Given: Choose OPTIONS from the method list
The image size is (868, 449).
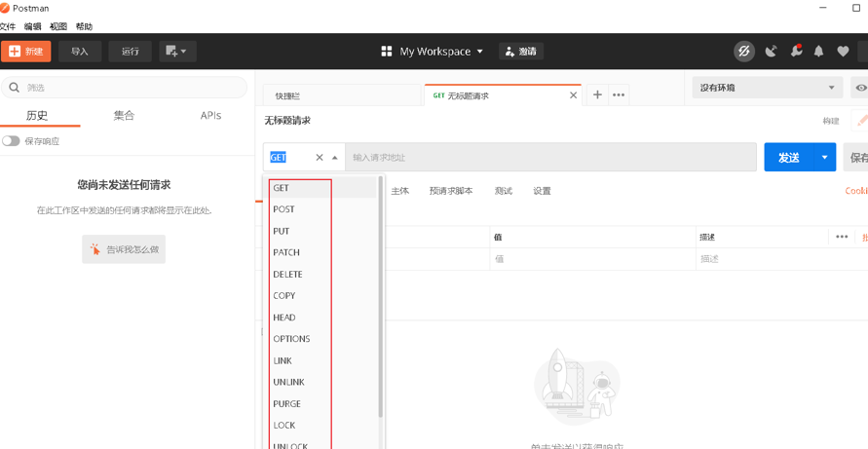Looking at the screenshot, I should [x=321, y=339].
